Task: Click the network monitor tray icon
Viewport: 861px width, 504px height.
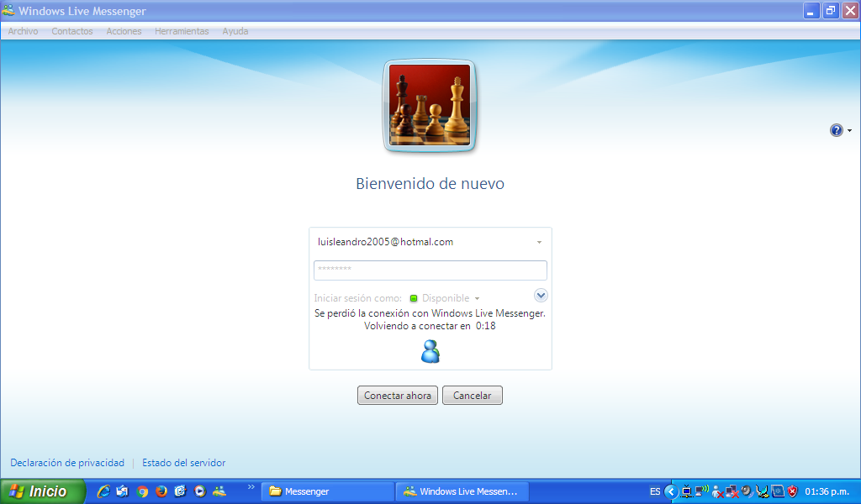Action: point(687,491)
